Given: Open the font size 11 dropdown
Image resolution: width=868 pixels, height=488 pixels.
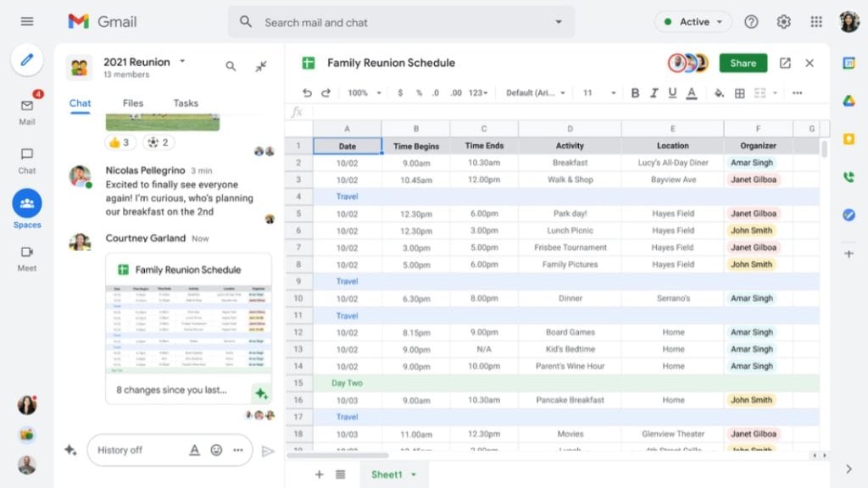Looking at the screenshot, I should click(x=599, y=93).
